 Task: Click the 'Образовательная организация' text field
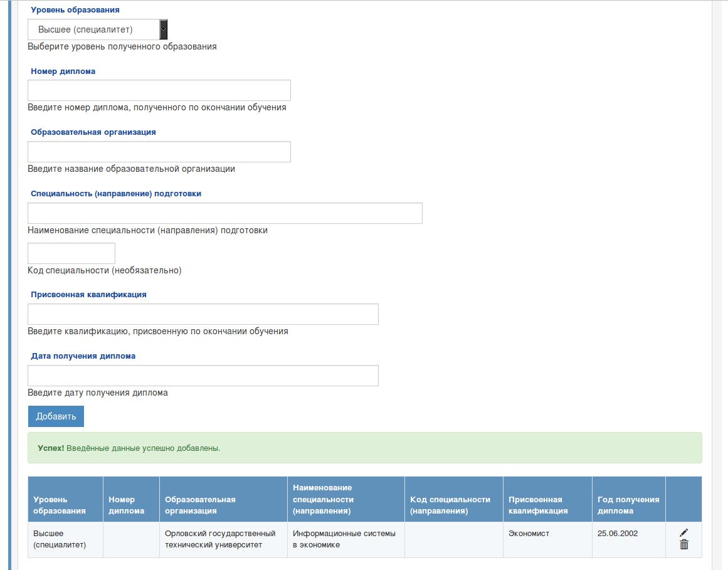(159, 152)
